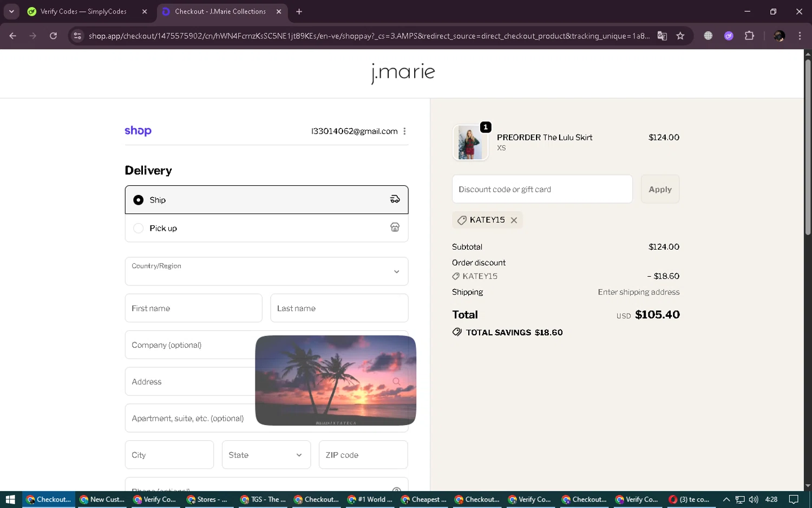Go forward in browser history
This screenshot has width=812, height=508.
click(x=33, y=36)
